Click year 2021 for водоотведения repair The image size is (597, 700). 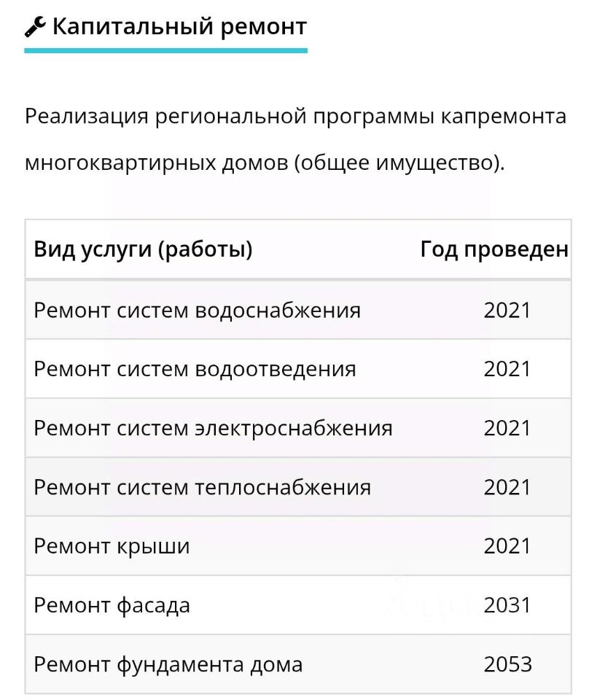[507, 369]
